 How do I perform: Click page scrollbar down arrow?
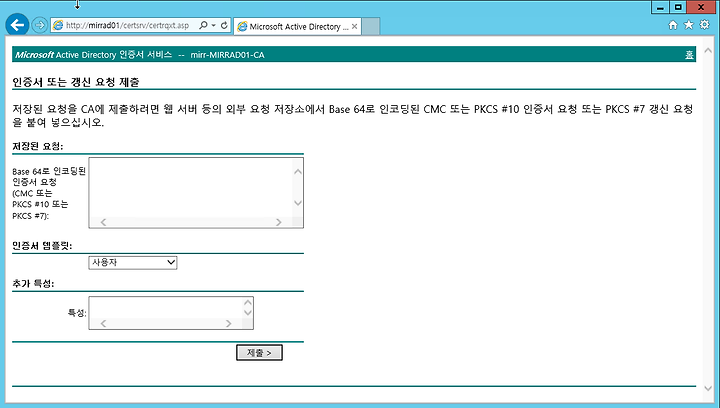tap(708, 388)
